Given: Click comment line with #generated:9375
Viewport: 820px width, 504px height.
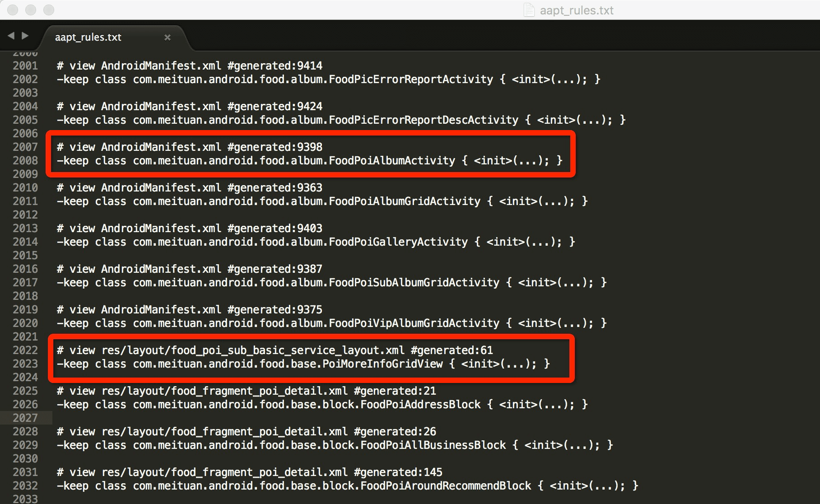Looking at the screenshot, I should (190, 310).
